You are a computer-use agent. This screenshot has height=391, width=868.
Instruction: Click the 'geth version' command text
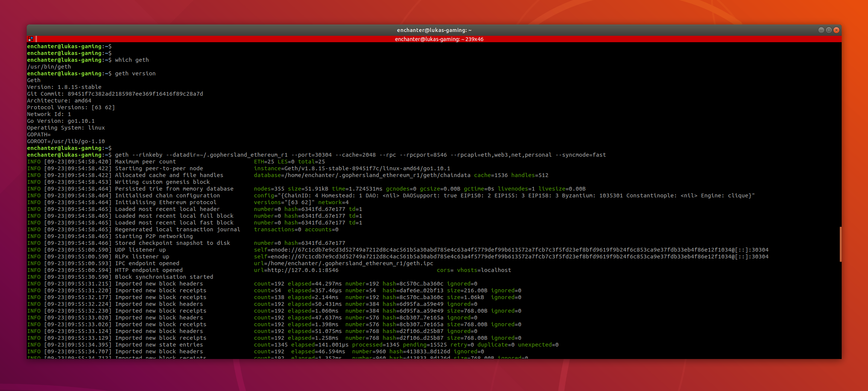pyautogui.click(x=135, y=73)
